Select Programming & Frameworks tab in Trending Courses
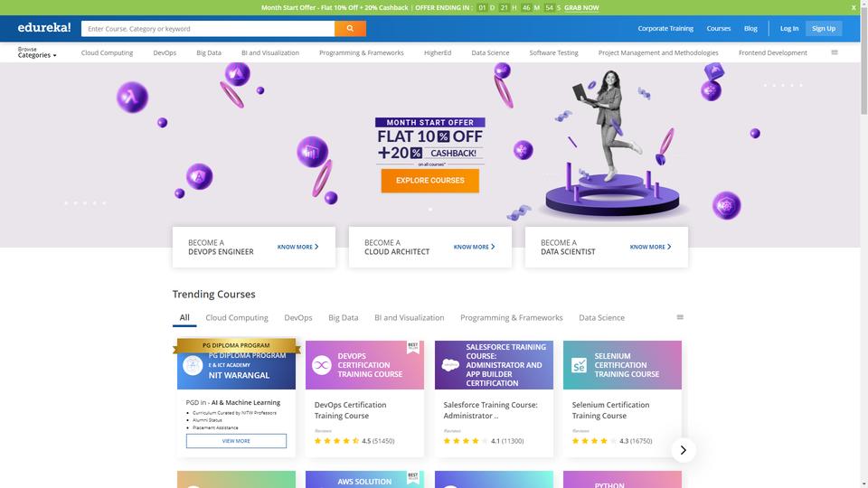This screenshot has width=868, height=488. 512,317
